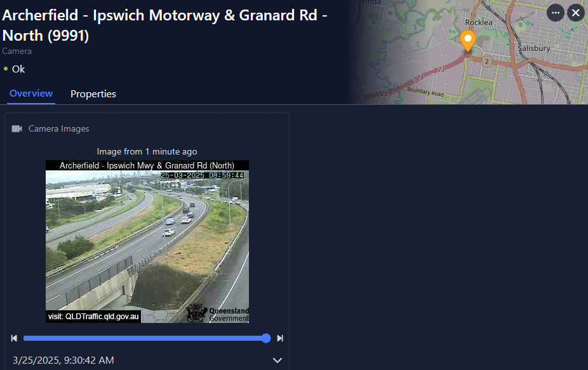588x370 pixels.
Task: Open the Archerfield camera snapshot image
Action: (x=147, y=242)
